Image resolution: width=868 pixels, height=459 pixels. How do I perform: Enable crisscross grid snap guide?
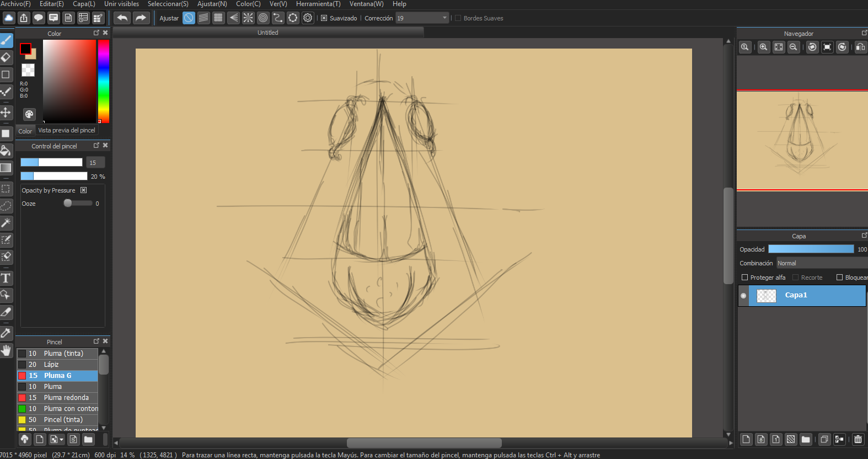point(219,18)
